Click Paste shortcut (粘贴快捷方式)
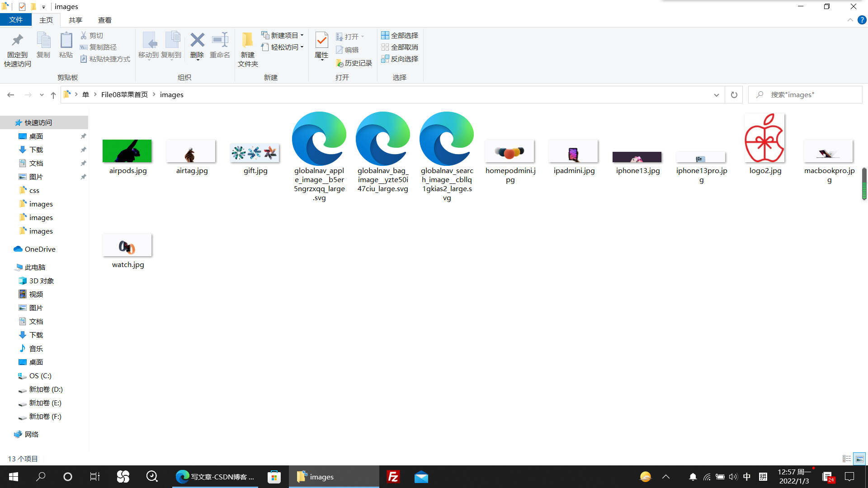 coord(105,59)
